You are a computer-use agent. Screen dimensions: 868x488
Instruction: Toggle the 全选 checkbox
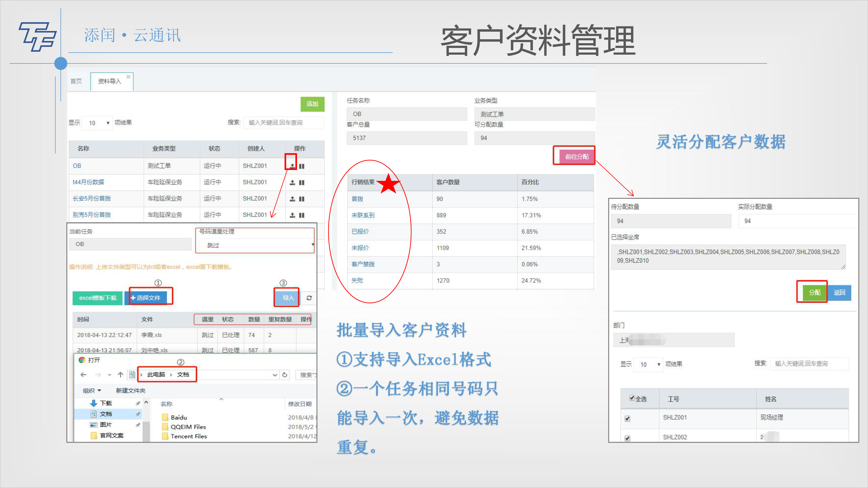click(632, 398)
